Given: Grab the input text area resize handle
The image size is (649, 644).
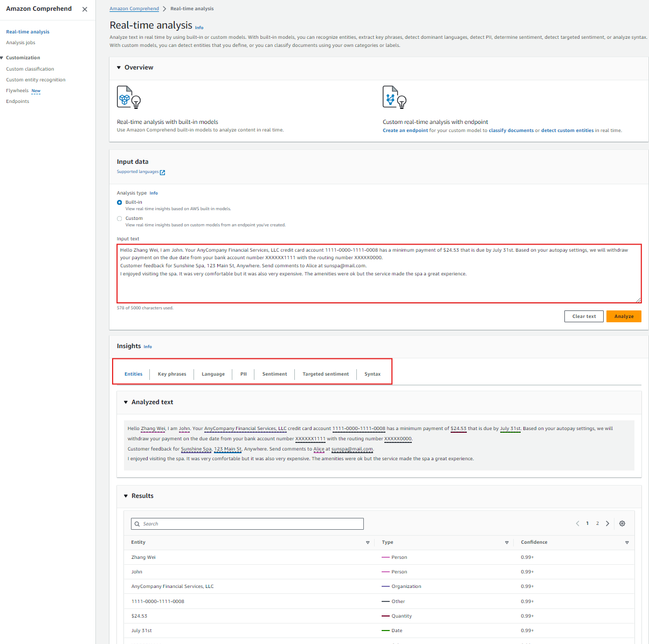Looking at the screenshot, I should coord(639,300).
